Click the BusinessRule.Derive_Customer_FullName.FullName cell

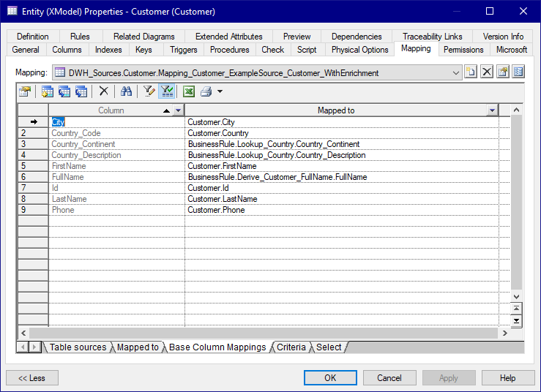tap(342, 177)
